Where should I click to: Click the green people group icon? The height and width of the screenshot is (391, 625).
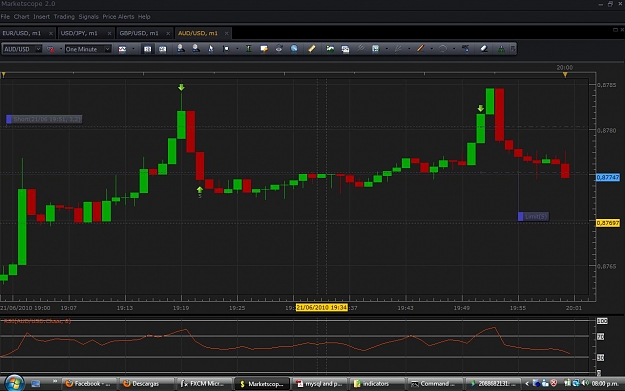coord(501,49)
